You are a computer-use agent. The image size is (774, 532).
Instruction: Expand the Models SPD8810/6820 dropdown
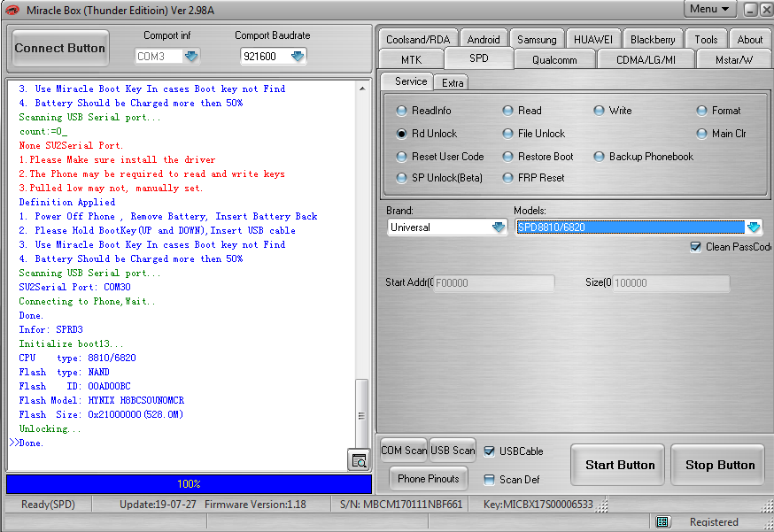point(754,227)
